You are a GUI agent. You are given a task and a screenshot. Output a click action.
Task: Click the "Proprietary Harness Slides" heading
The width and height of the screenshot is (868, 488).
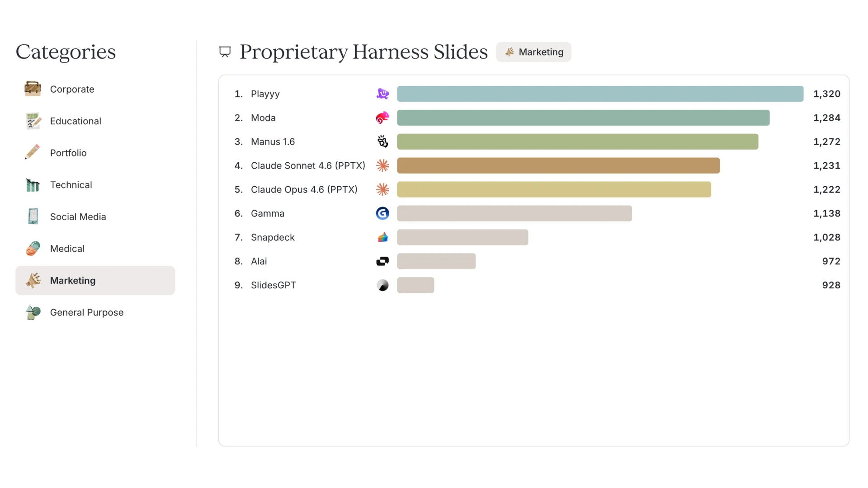[363, 52]
